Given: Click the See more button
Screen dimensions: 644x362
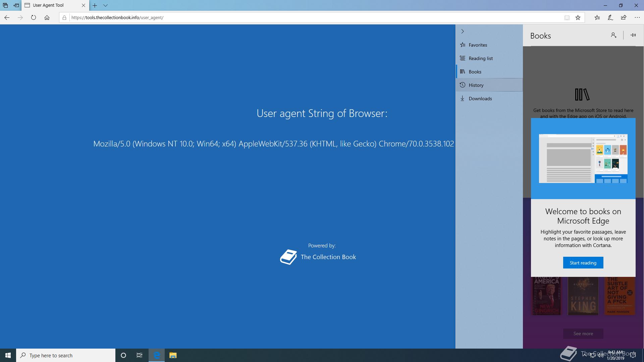Looking at the screenshot, I should (x=583, y=334).
